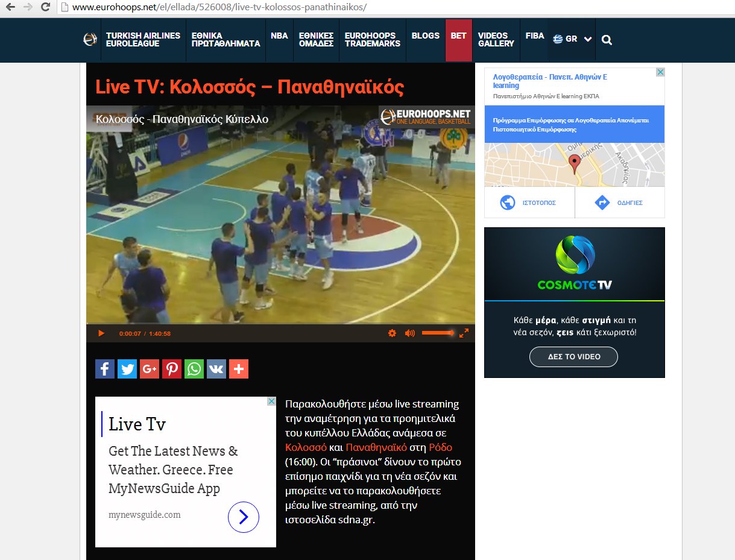Open the Videos Gallery menu
Viewport: 735px width, 560px height.
tap(496, 40)
